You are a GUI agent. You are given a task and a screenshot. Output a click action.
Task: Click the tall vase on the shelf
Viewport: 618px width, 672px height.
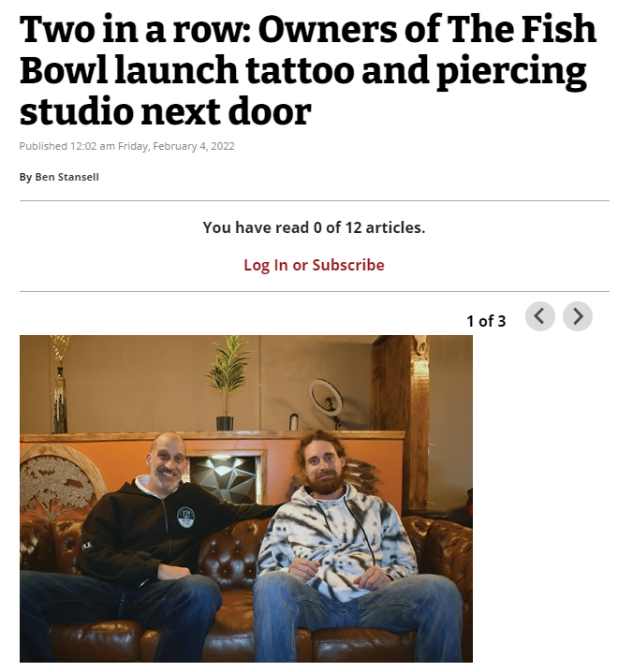click(x=60, y=386)
